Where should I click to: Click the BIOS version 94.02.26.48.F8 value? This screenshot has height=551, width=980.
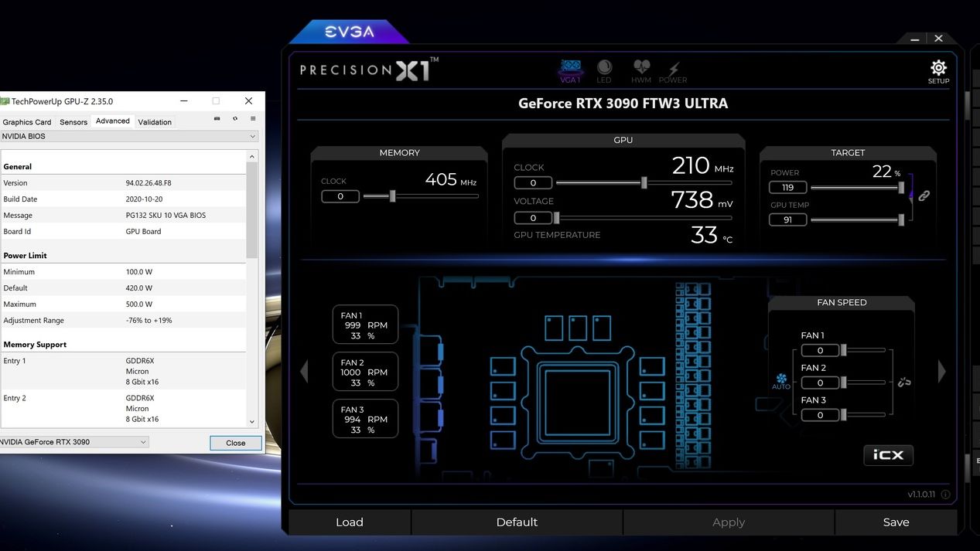click(x=149, y=183)
